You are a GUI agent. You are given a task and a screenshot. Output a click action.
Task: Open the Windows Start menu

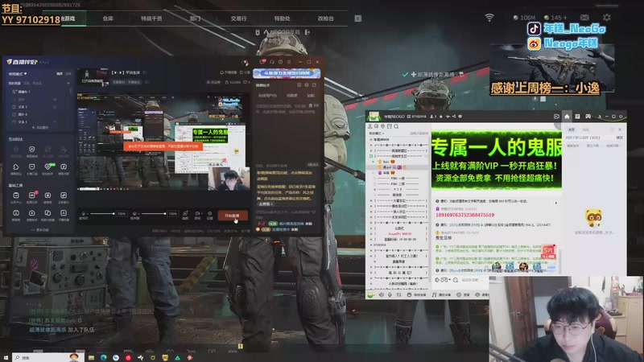tap(6, 358)
